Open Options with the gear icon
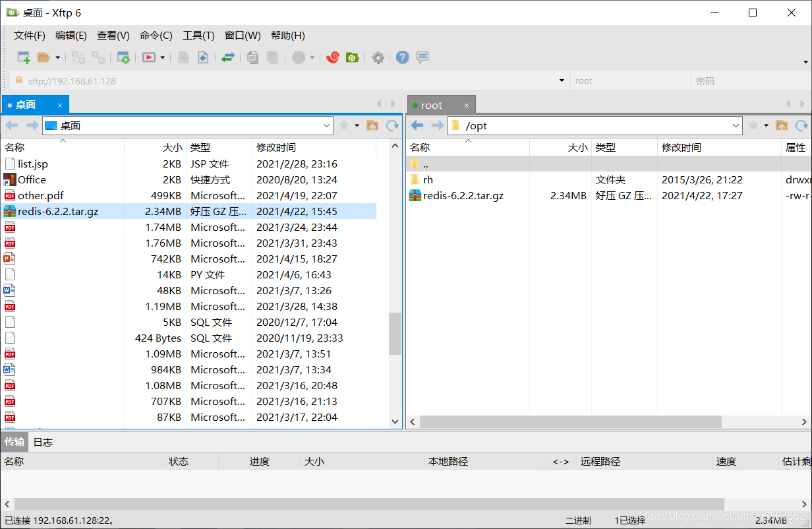The width and height of the screenshot is (812, 529). 378,57
